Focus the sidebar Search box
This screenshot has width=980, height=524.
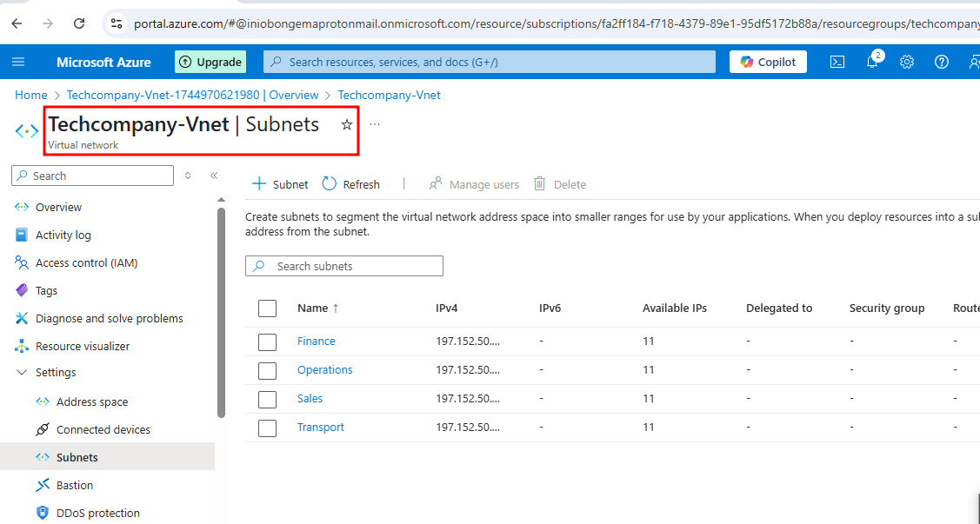[x=92, y=176]
